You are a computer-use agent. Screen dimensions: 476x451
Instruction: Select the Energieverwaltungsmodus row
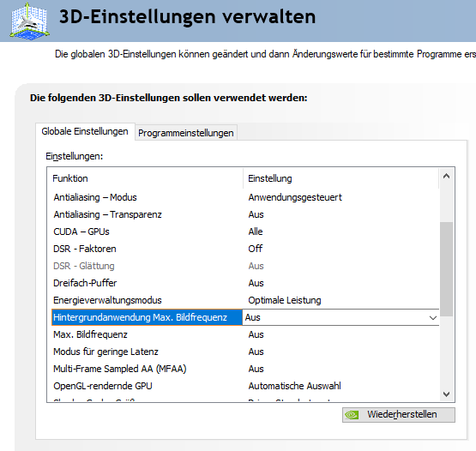click(245, 300)
